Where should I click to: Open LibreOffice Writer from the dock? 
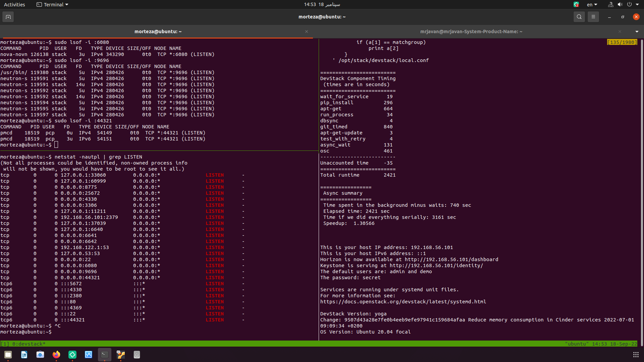click(24, 355)
